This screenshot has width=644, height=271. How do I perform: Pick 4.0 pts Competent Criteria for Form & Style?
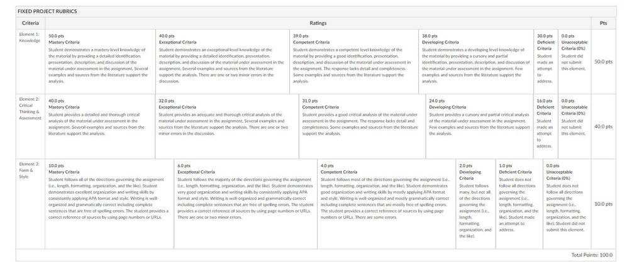point(387,204)
